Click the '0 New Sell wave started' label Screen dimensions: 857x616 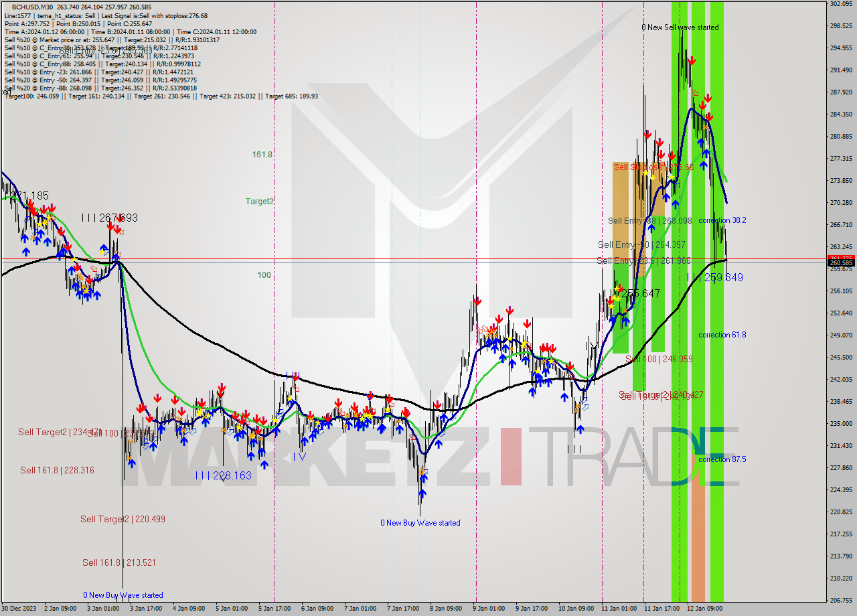680,27
